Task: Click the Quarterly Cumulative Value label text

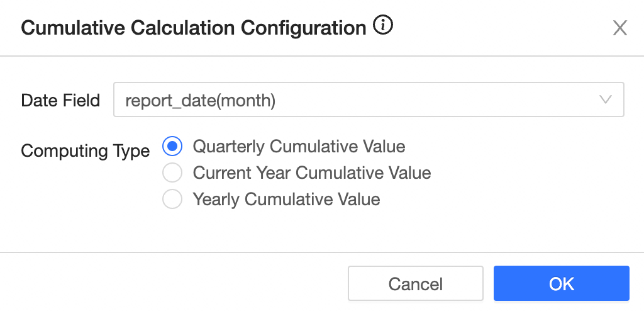Action: tap(299, 147)
